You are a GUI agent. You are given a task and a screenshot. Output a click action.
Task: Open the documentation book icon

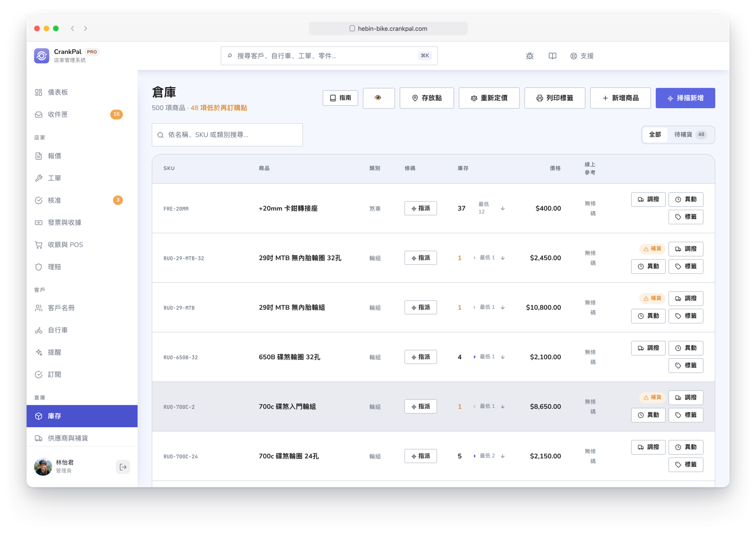[552, 56]
